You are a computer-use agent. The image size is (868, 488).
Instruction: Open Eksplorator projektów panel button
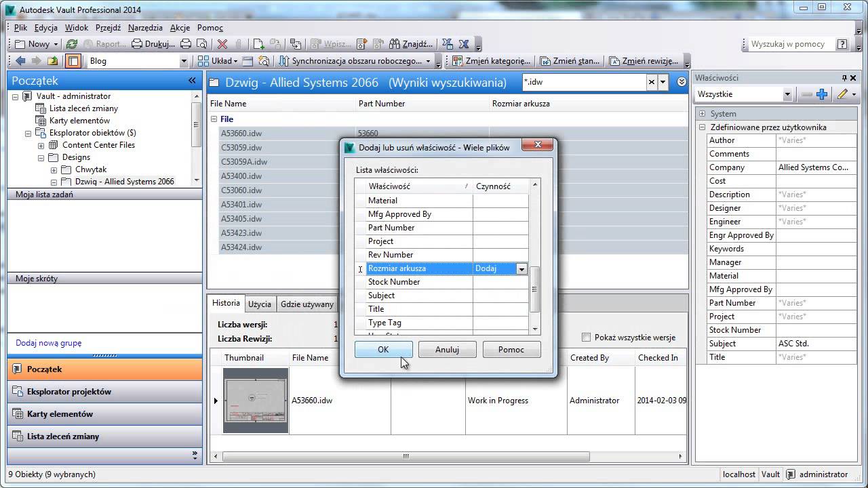[104, 392]
